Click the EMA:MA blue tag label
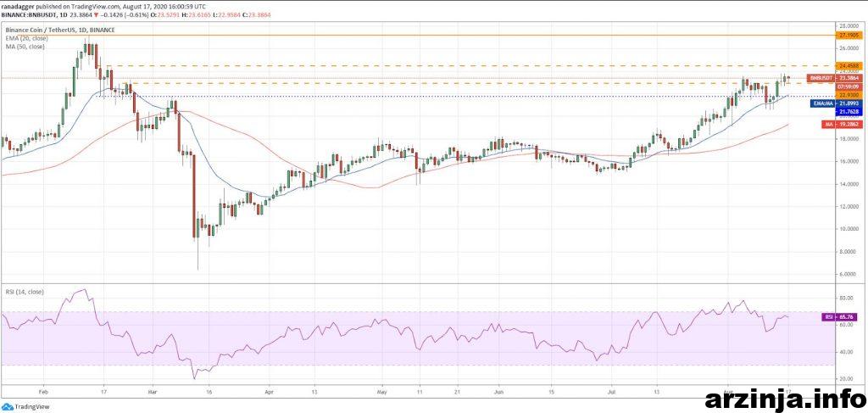Viewport: 868px width, 413px height. (822, 103)
